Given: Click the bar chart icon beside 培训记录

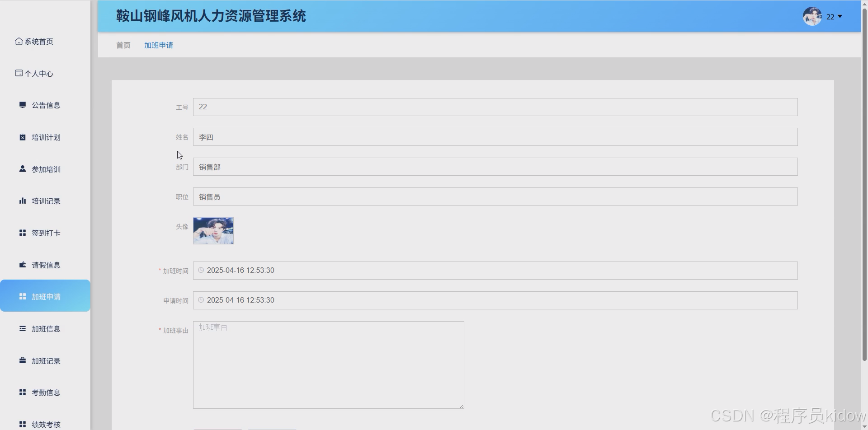Looking at the screenshot, I should [x=23, y=201].
